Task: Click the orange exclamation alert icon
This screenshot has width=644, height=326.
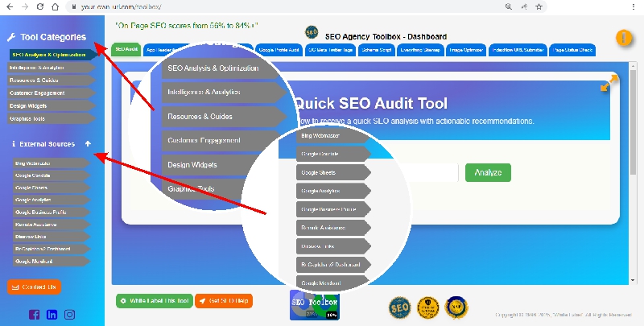Action: (623, 38)
